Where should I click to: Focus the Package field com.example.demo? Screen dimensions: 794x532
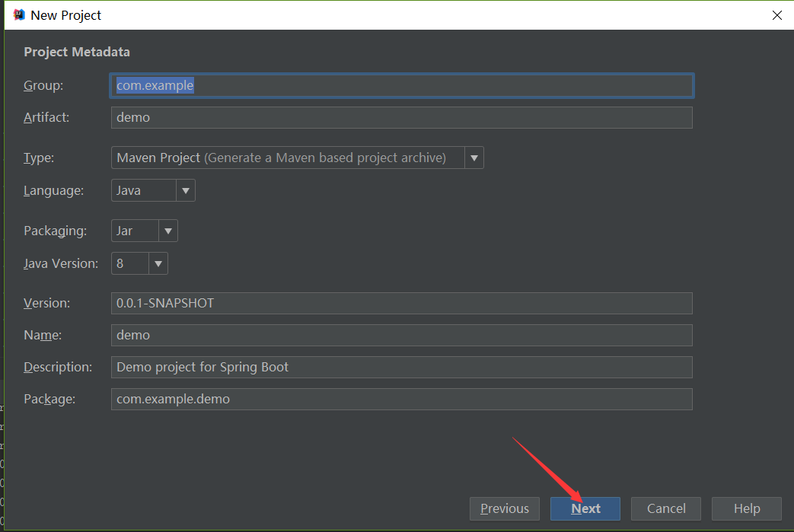coord(401,399)
